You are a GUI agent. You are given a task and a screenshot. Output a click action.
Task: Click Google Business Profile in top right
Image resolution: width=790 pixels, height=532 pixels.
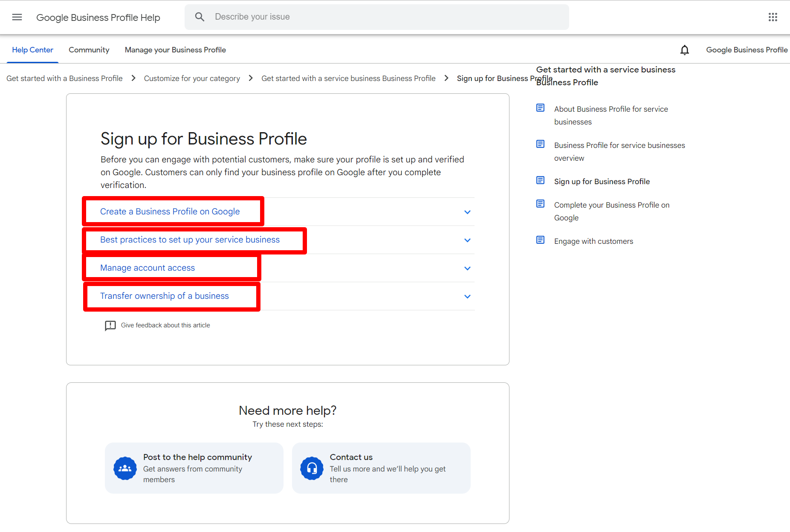(747, 50)
